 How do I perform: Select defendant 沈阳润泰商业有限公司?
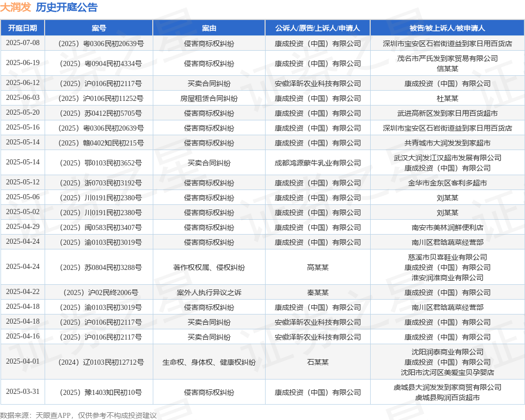click(x=447, y=352)
